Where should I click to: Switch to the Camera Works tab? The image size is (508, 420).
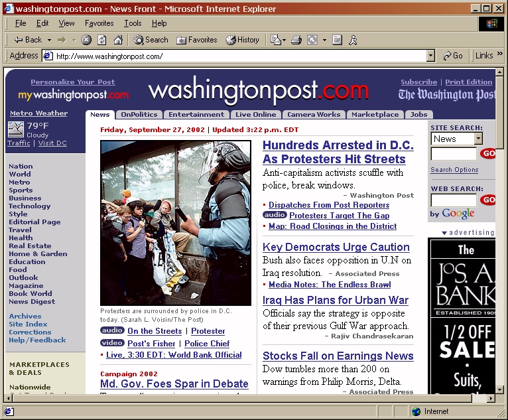(314, 115)
